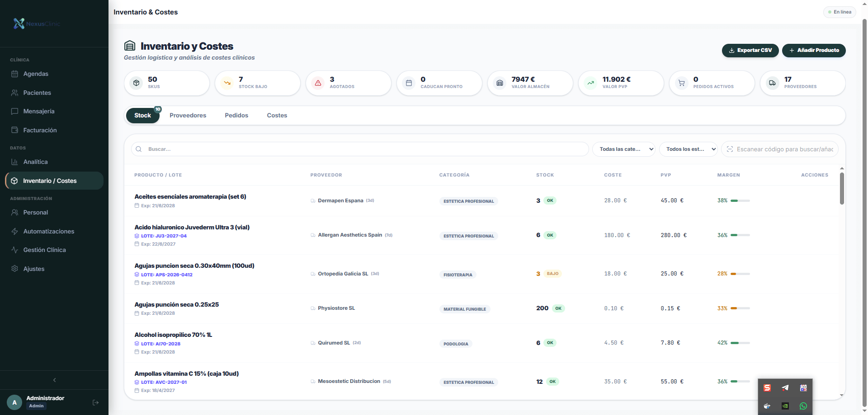Screen dimensions: 868x415
Task: Collapse the sidebar with the chevron
Action: (x=54, y=380)
